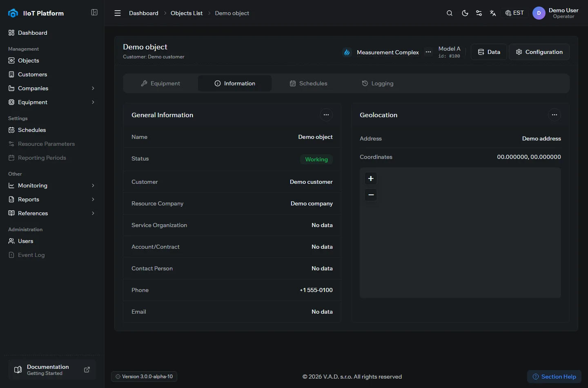This screenshot has height=388, width=588.
Task: Click the Model A label
Action: (x=449, y=49)
